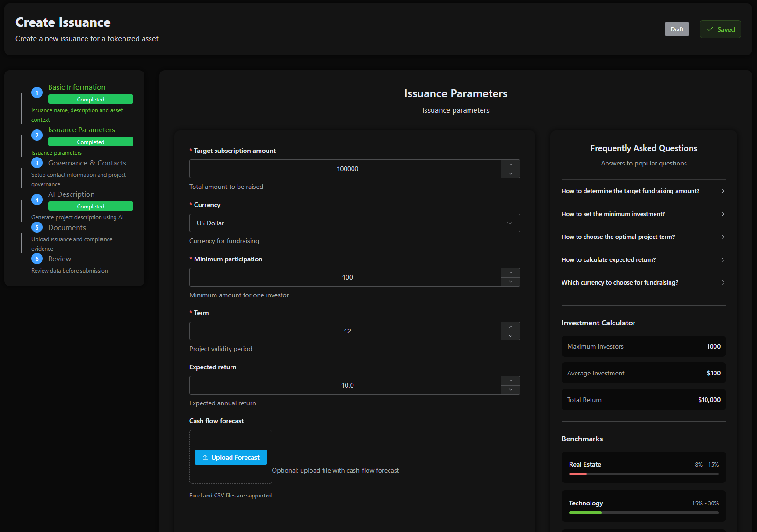Click step 3 circle icon for Governance & Contacts
Image resolution: width=757 pixels, height=532 pixels.
(x=37, y=163)
